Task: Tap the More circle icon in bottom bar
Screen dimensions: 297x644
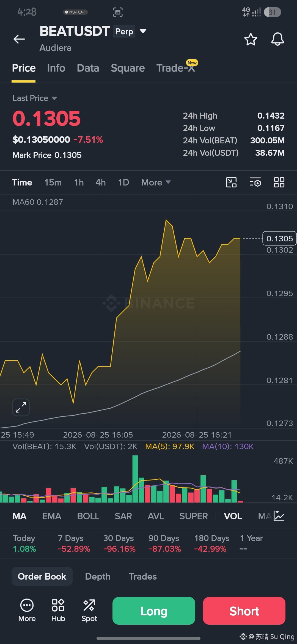Action: [27, 610]
